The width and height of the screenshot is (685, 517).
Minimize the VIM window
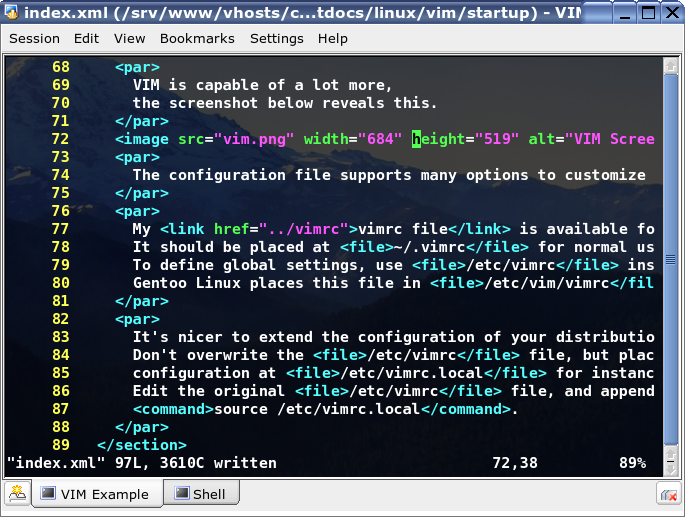625,13
